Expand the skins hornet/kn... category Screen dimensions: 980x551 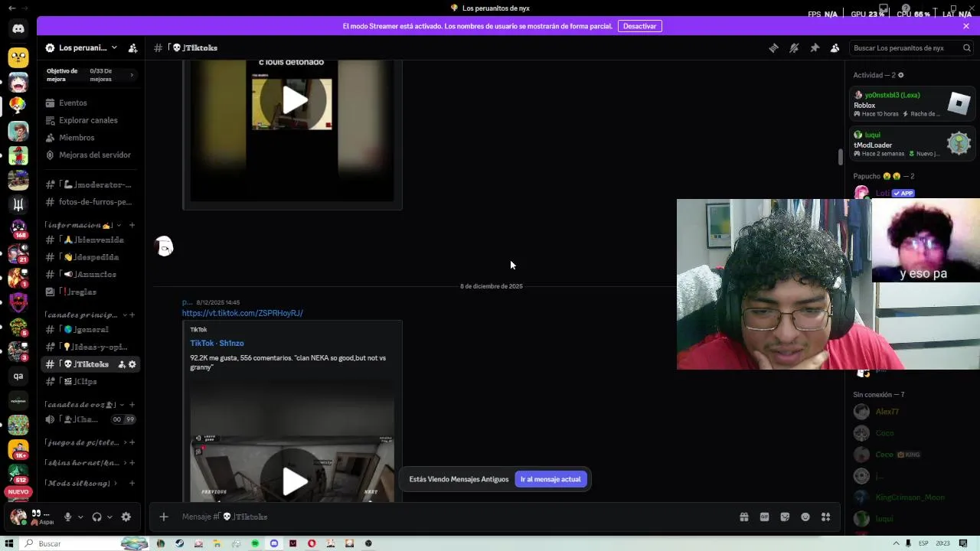click(84, 463)
